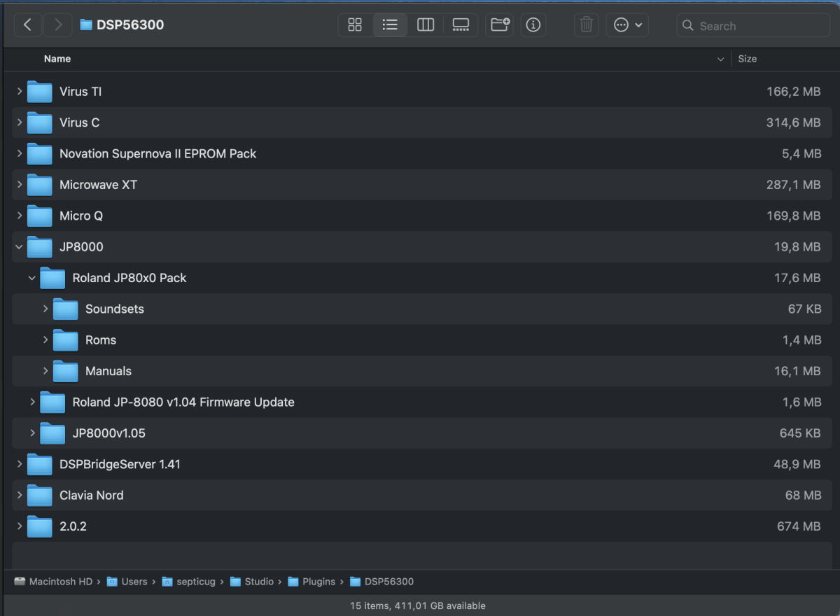The height and width of the screenshot is (616, 840).
Task: Expand the Clavia Nord folder
Action: pyautogui.click(x=20, y=495)
